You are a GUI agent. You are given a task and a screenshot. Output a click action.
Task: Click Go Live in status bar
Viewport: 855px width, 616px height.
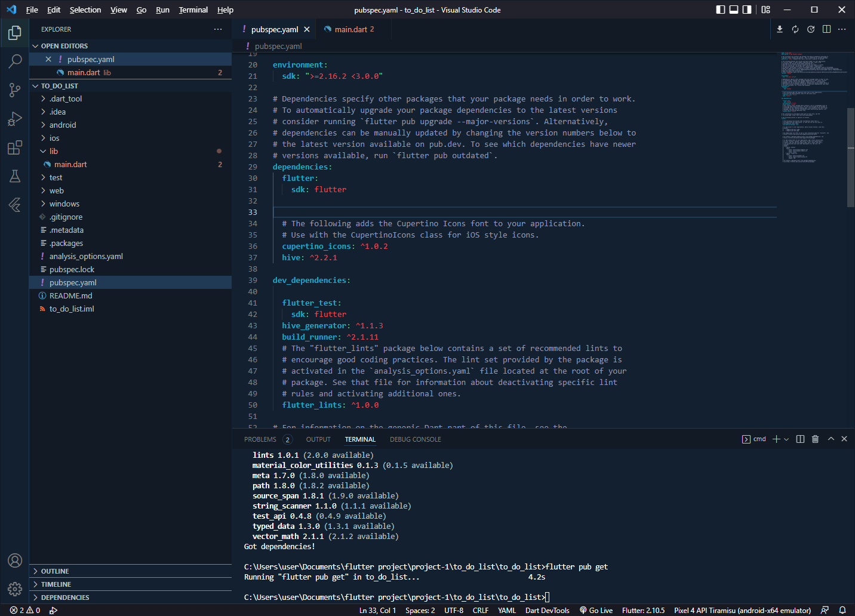[x=596, y=610]
